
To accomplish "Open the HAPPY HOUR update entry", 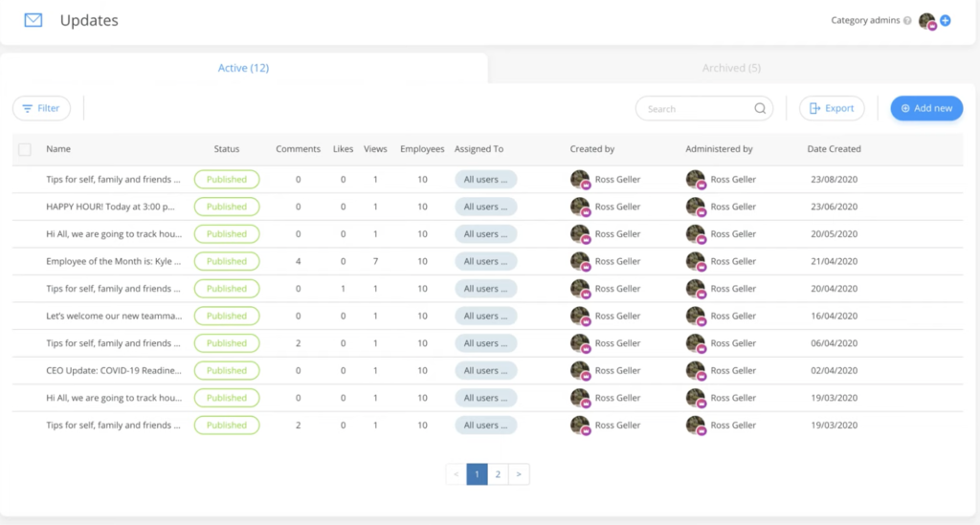I will pos(113,207).
